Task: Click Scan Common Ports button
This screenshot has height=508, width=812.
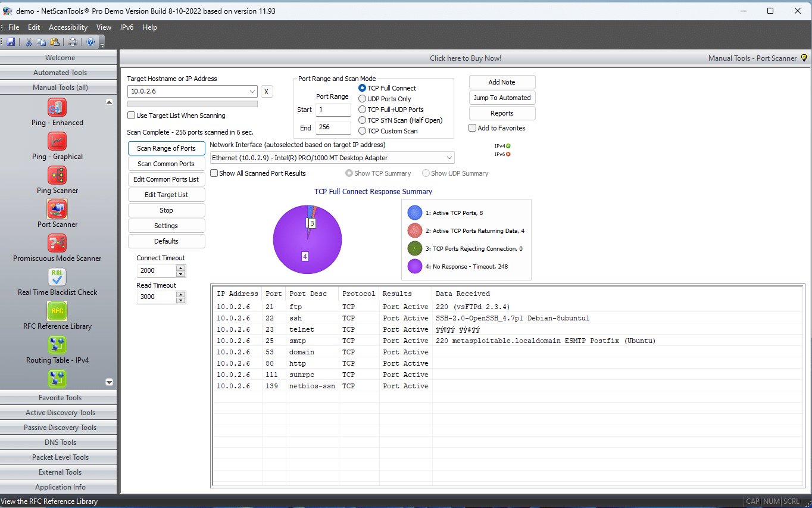Action: (166, 164)
